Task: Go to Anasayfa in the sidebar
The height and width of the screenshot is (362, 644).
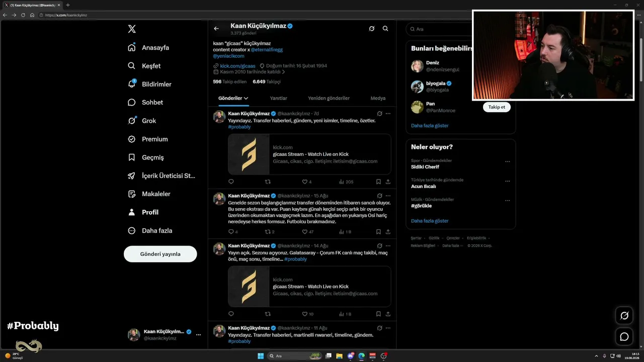Action: click(148, 48)
